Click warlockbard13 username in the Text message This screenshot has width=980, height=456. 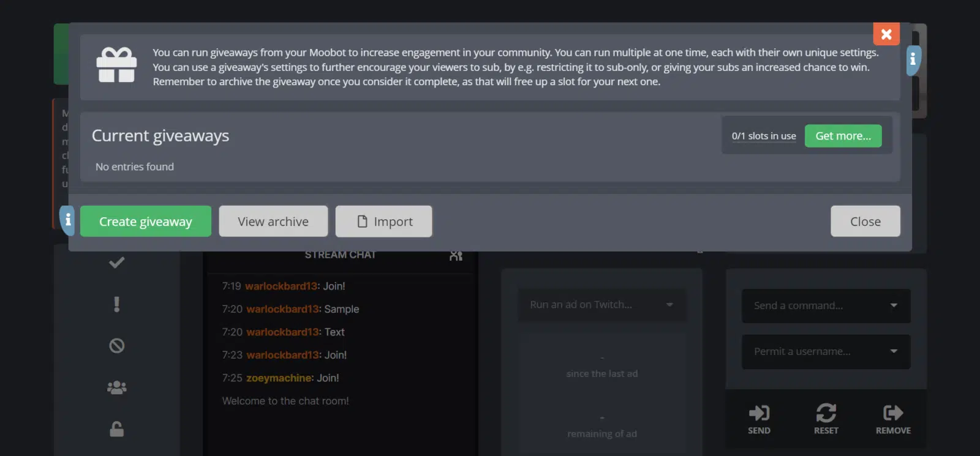(x=283, y=332)
